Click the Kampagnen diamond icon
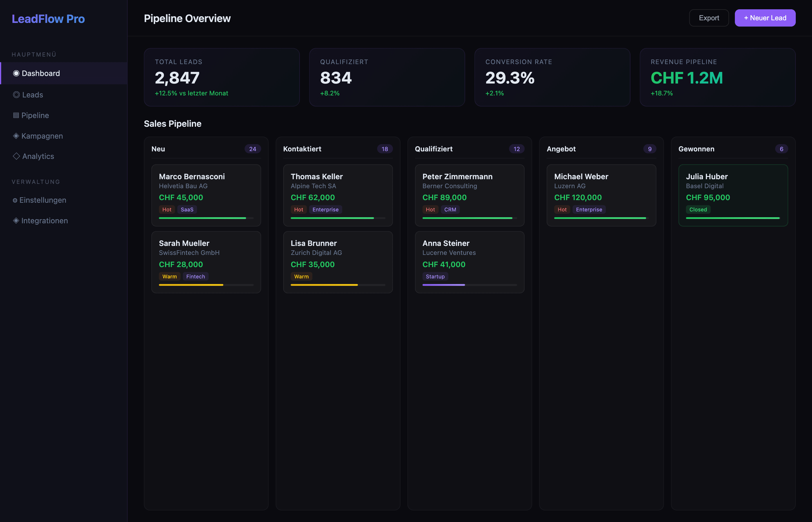The height and width of the screenshot is (522, 812). (16, 136)
